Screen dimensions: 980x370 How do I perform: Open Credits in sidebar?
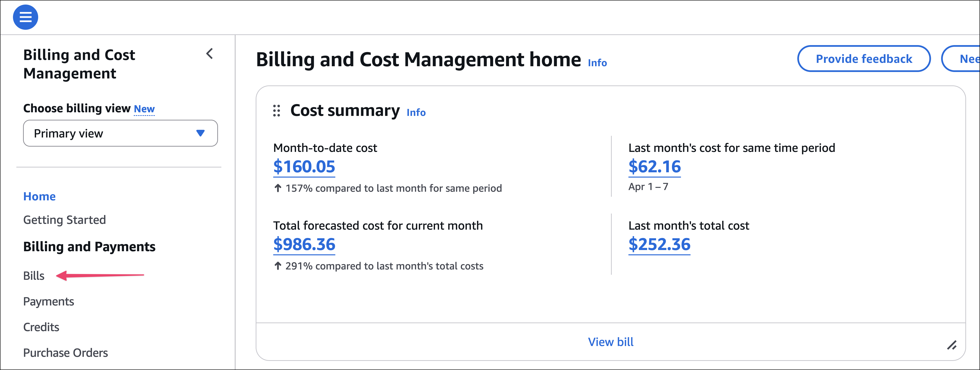[x=41, y=327]
